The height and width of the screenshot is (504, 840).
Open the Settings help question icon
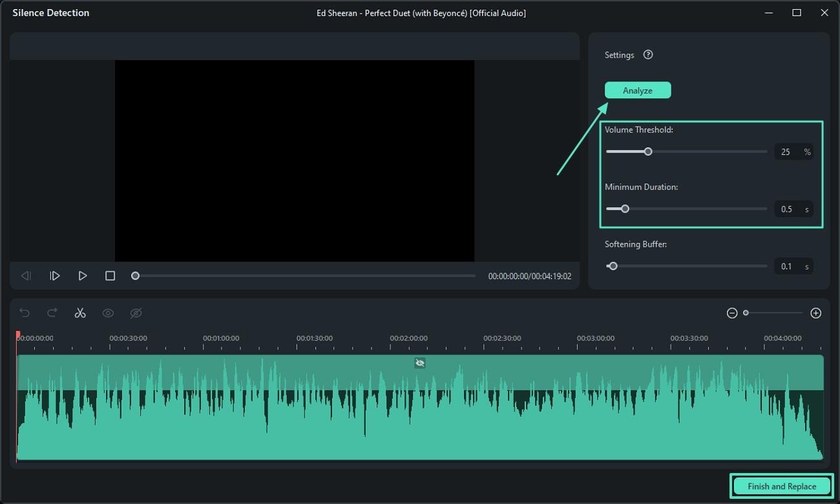pos(648,55)
